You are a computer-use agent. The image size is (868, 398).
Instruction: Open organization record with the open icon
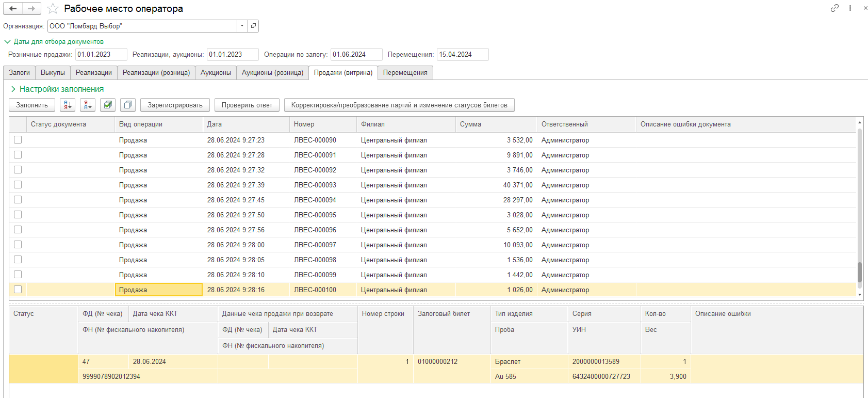coord(253,26)
